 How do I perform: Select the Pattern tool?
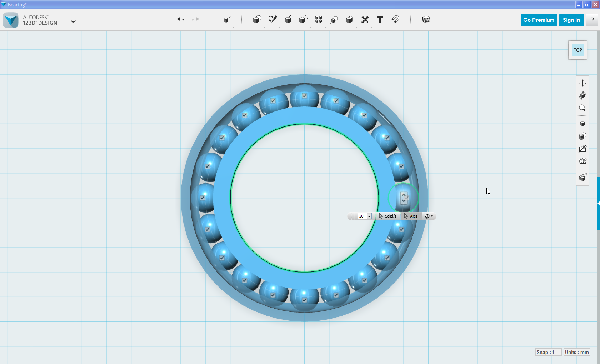319,20
